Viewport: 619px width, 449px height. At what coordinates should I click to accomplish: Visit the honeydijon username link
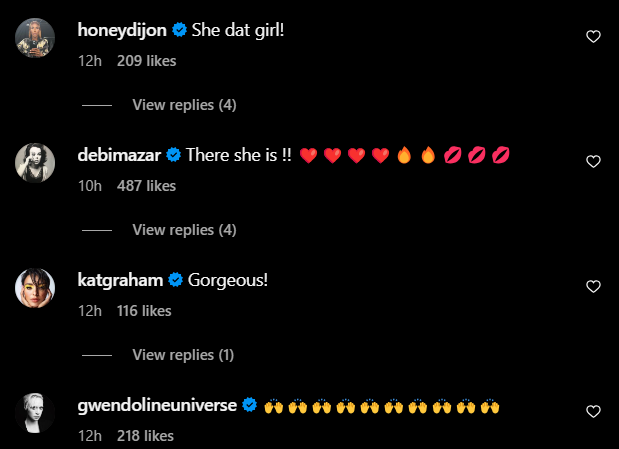pyautogui.click(x=122, y=30)
